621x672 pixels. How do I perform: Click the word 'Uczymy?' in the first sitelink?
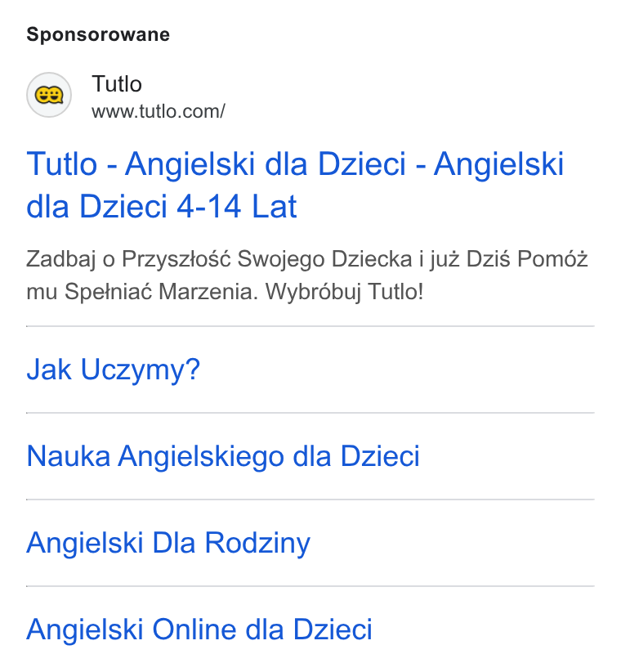click(x=140, y=370)
